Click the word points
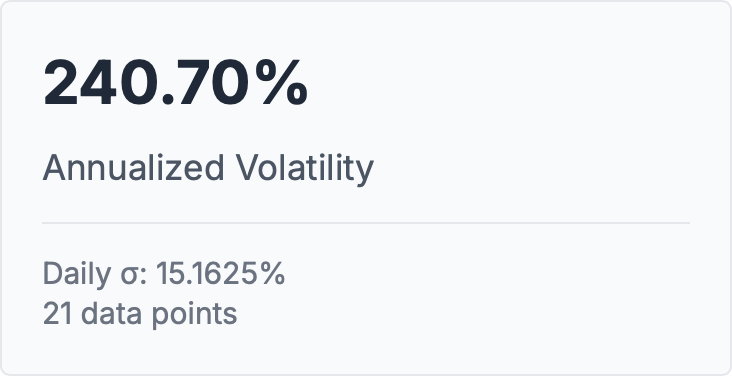Screen dimensions: 732x376 point(195,314)
